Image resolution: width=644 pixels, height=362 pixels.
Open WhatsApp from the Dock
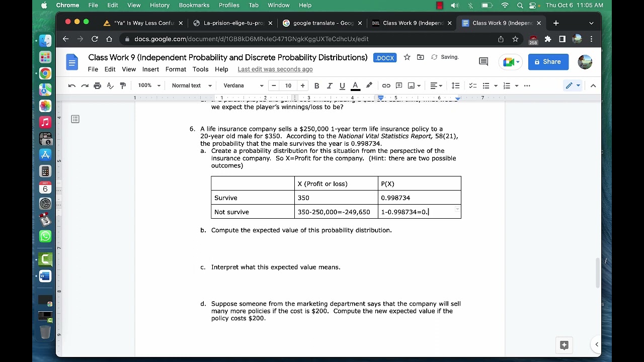(45, 236)
